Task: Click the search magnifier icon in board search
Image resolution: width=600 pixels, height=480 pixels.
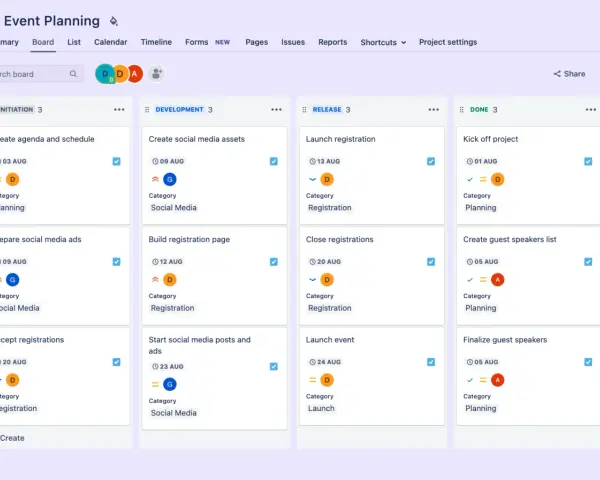Action: pos(73,73)
